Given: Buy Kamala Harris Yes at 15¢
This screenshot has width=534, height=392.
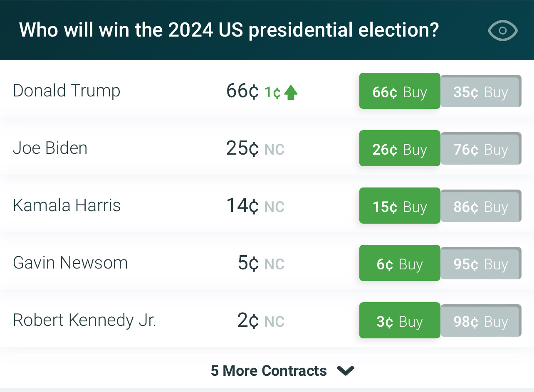Looking at the screenshot, I should point(400,206).
